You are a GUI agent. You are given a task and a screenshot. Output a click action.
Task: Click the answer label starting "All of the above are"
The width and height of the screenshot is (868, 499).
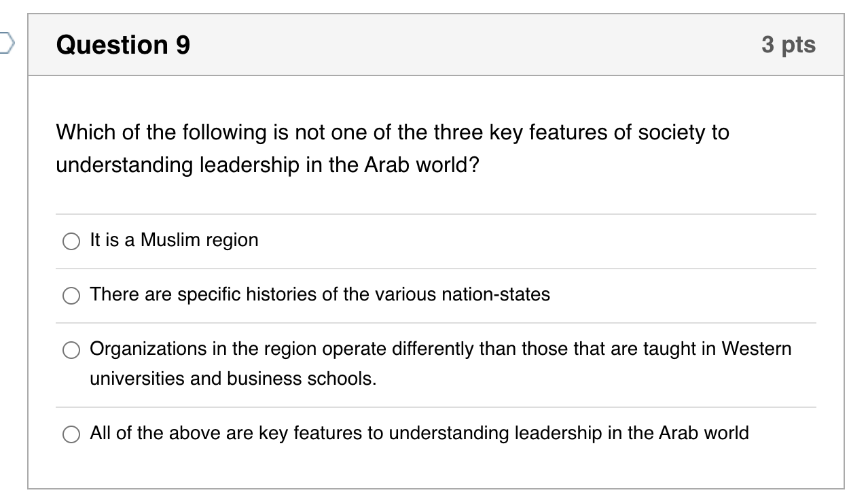tap(419, 433)
